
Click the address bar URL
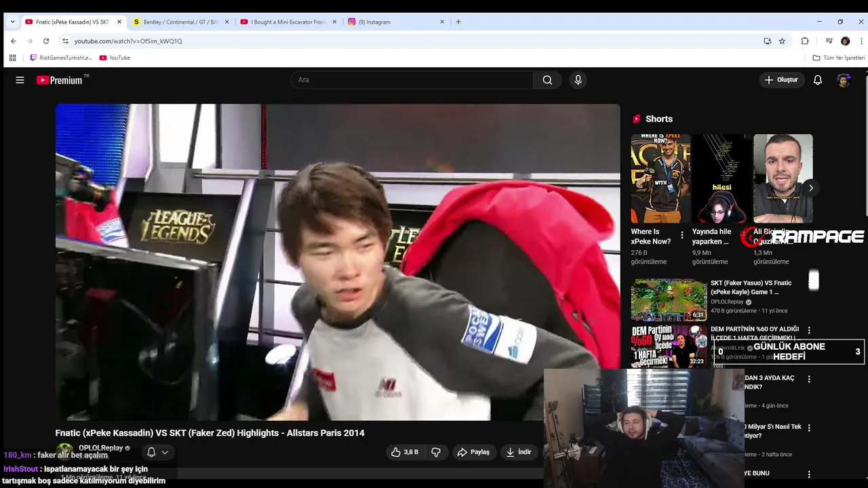point(128,41)
